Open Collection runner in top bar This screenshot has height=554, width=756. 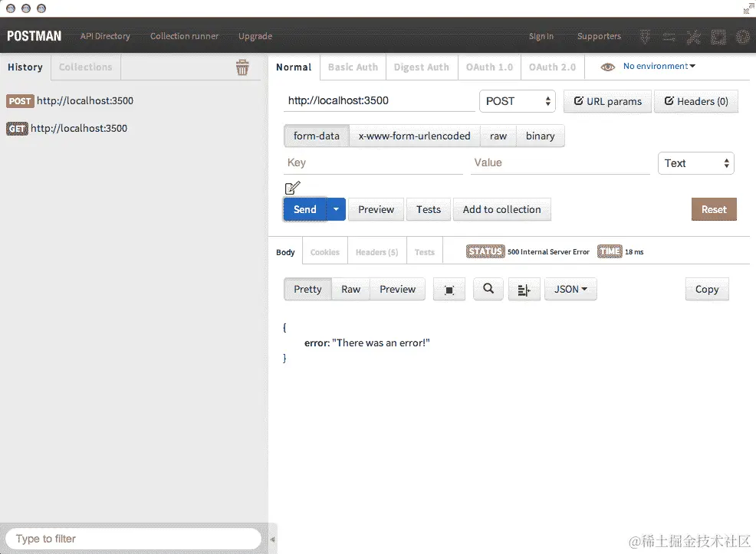(x=184, y=36)
